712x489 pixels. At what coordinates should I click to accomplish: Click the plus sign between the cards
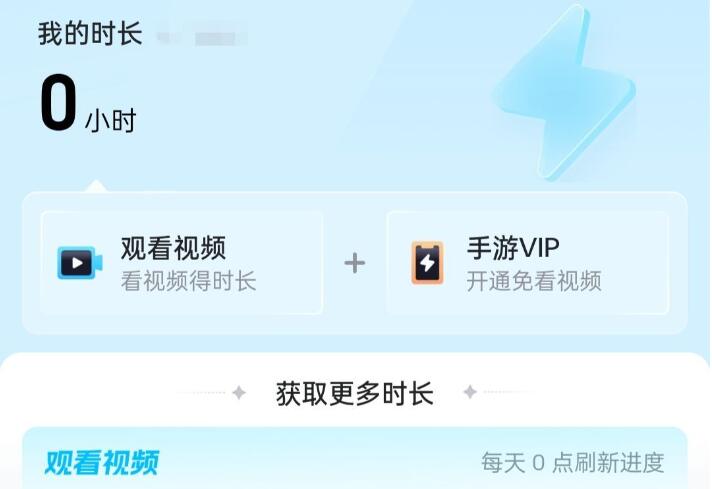tap(355, 263)
